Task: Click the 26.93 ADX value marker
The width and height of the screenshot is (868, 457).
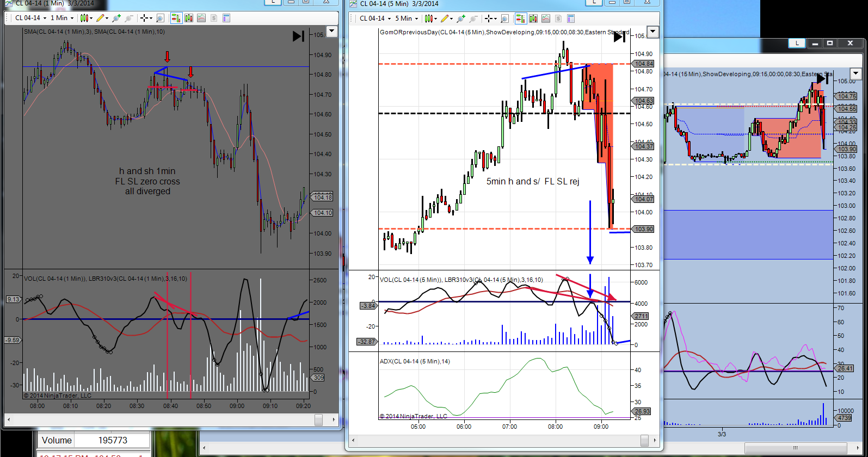Action: click(642, 411)
